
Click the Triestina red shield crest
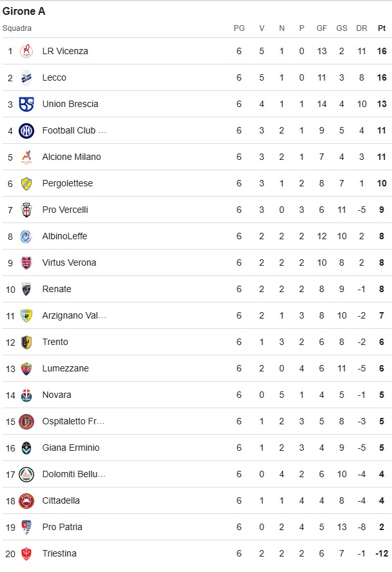(26, 554)
